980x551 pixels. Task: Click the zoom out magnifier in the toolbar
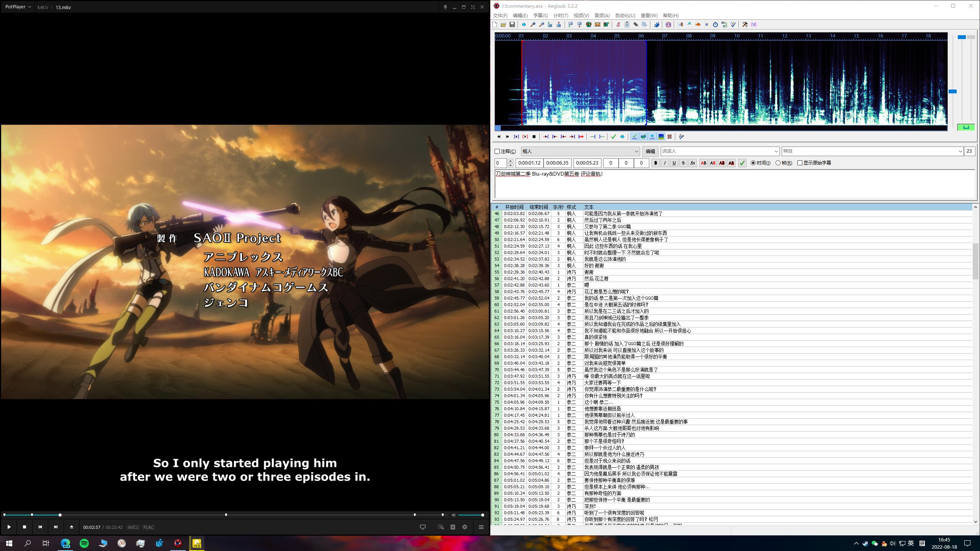[x=541, y=24]
